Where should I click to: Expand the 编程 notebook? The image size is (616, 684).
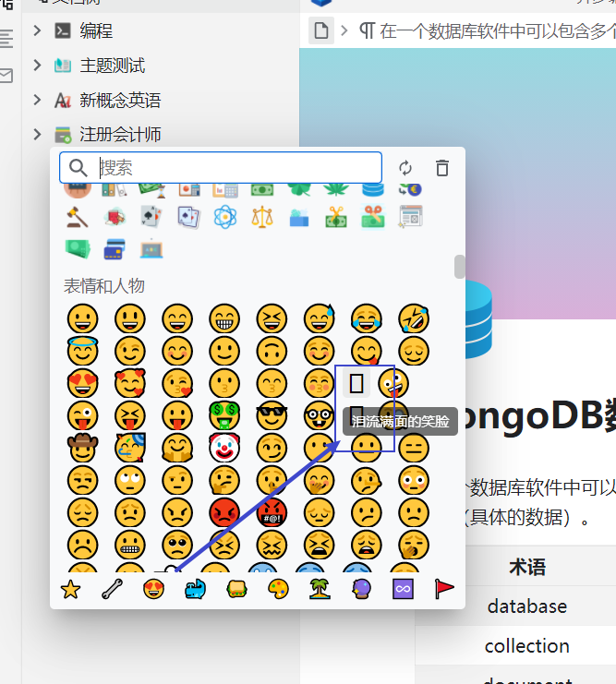coord(38,30)
